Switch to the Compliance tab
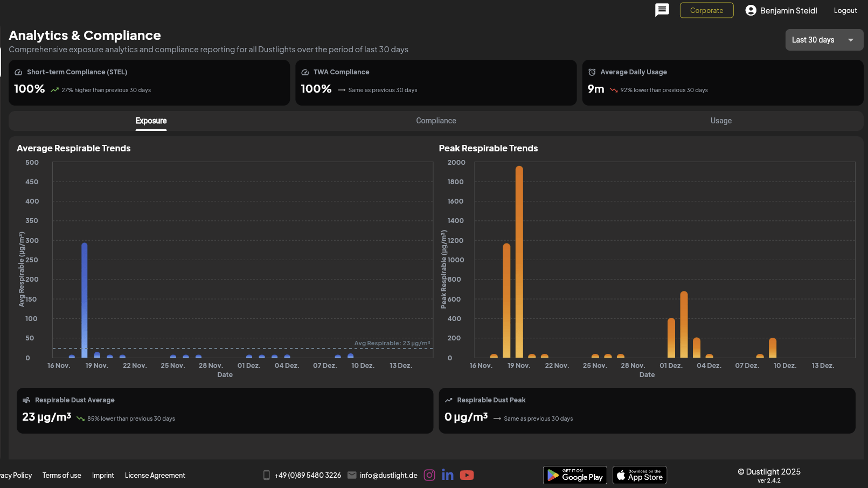The image size is (868, 488). tap(436, 121)
